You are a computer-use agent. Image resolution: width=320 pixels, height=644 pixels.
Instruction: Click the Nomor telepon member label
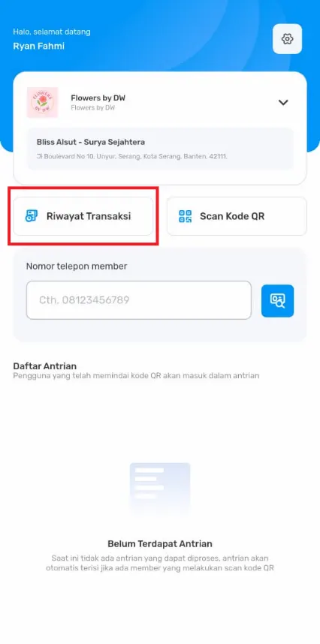pyautogui.click(x=77, y=266)
